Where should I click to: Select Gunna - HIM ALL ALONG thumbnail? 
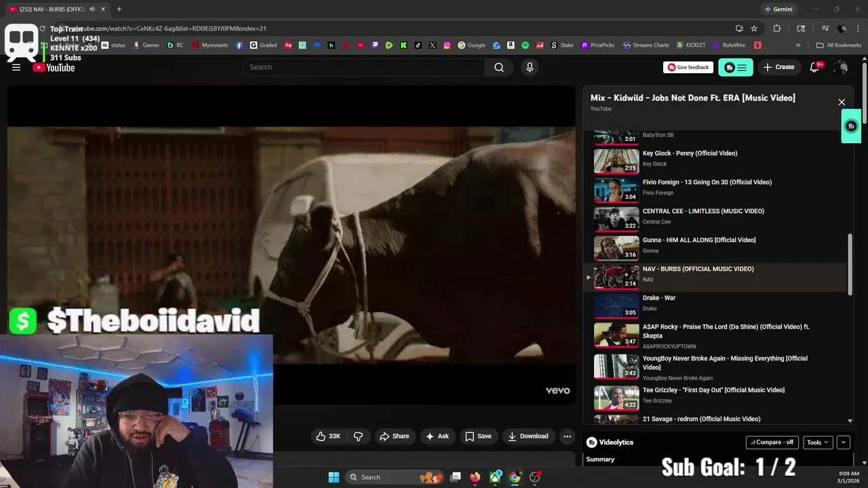[616, 248]
